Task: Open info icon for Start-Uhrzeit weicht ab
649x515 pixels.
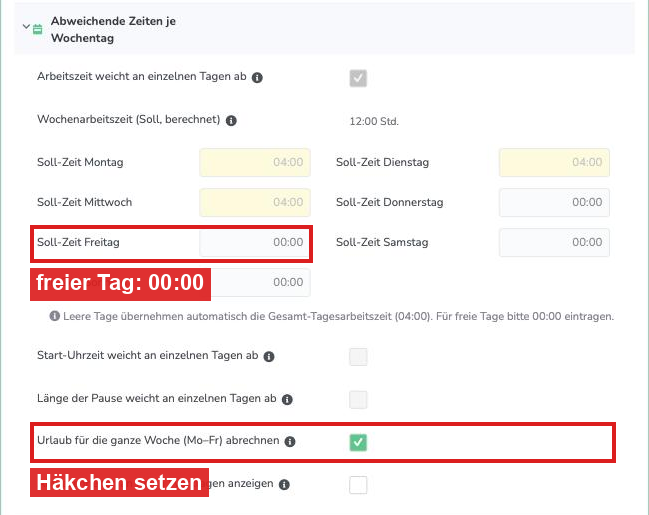Action: tap(269, 356)
